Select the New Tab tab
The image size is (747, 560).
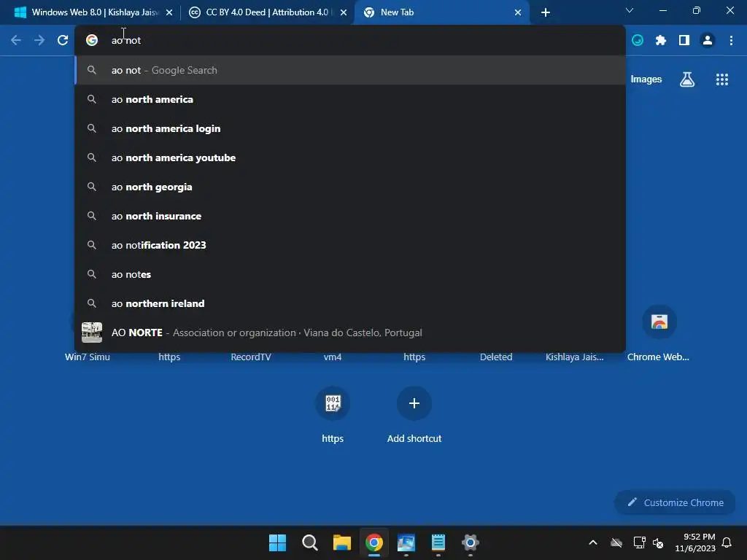point(441,12)
